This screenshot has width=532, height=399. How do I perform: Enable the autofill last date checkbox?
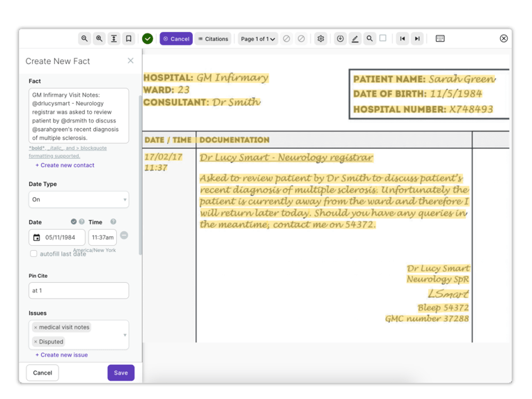click(33, 253)
